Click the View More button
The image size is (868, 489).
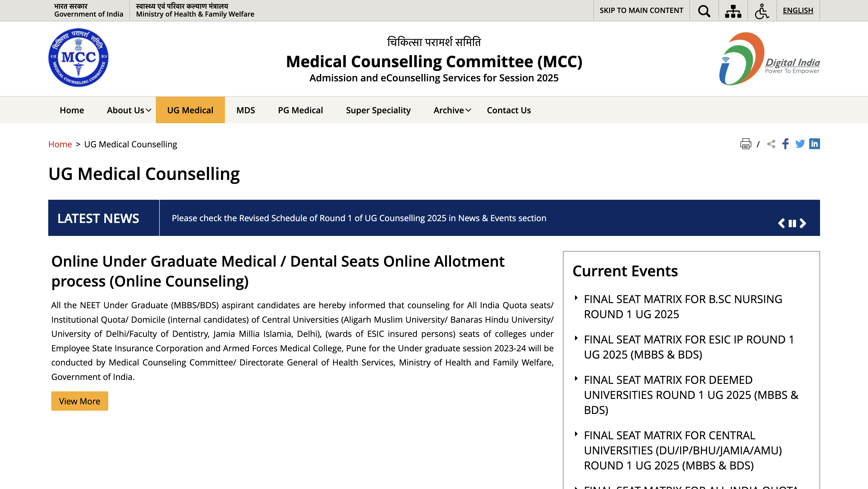coord(80,401)
